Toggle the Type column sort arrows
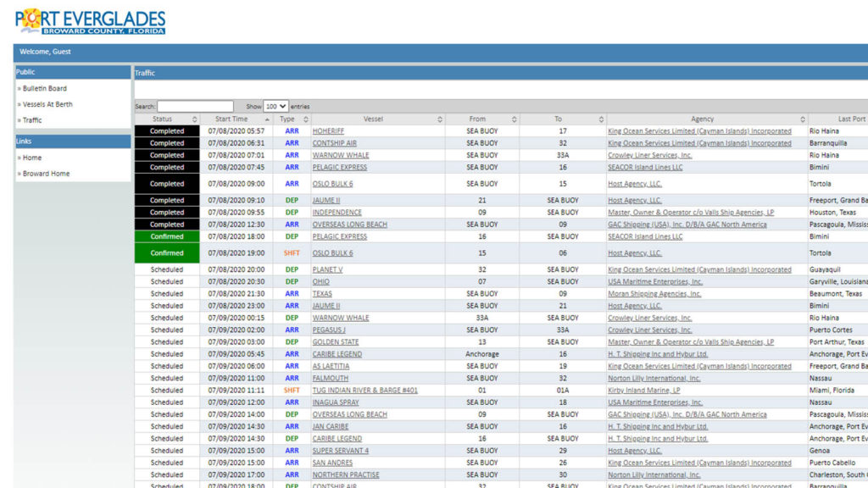The width and height of the screenshot is (868, 488). click(x=305, y=119)
